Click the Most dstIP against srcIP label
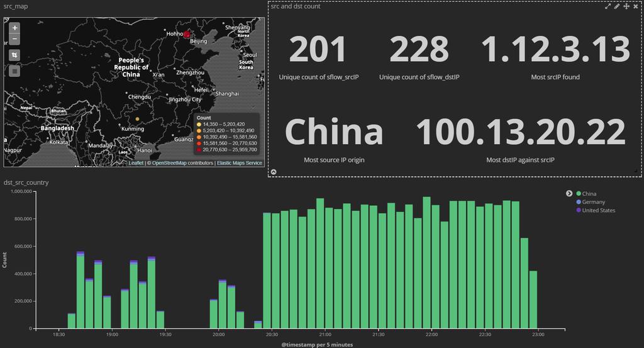 tap(520, 160)
